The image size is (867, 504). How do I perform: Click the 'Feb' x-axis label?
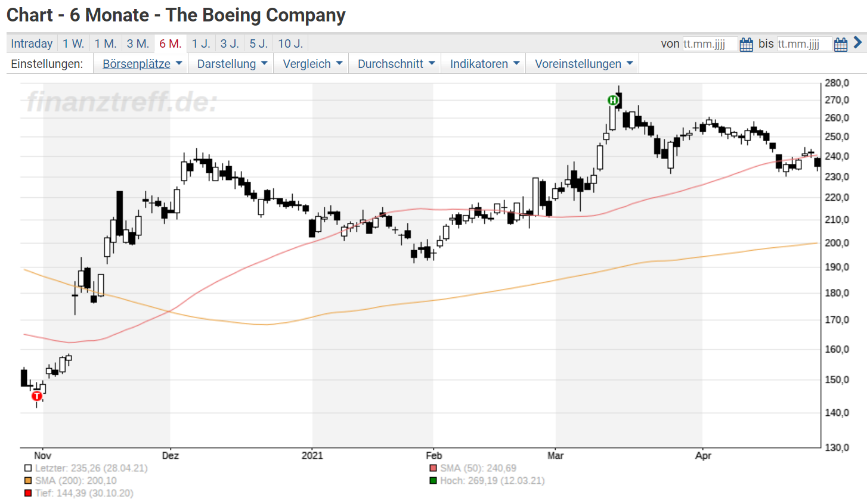point(434,456)
